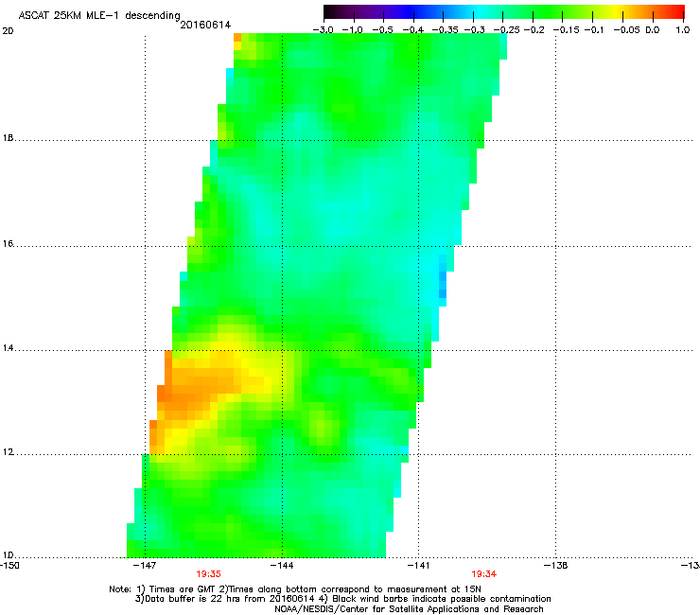700x615 pixels.
Task: Click the latitude label 18
Action: coord(8,138)
